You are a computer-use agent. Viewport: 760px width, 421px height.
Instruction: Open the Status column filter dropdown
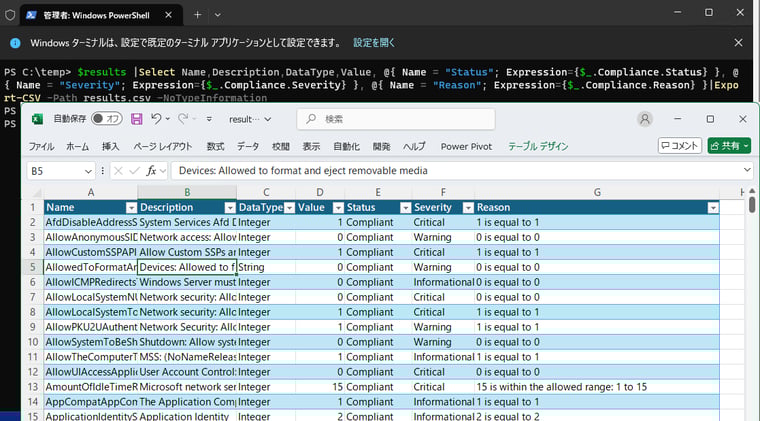coord(406,208)
